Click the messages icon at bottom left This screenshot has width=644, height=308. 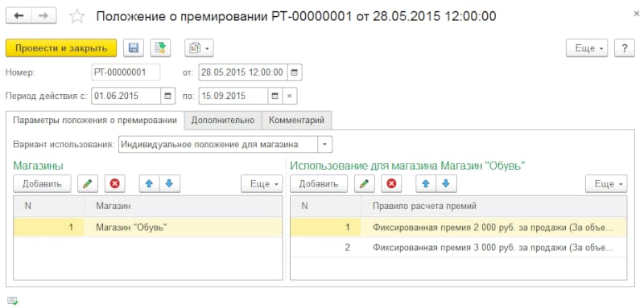12,301
